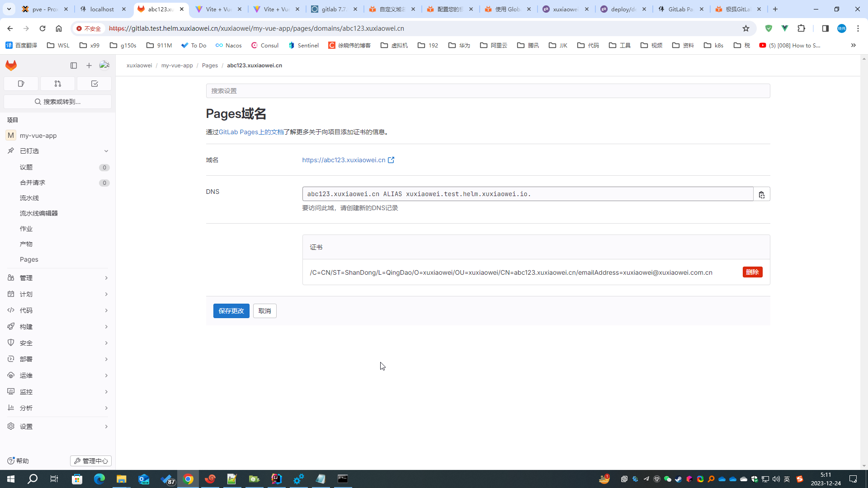The image size is (868, 488).
Task: Click external link icon beside domain URL
Action: pos(391,160)
